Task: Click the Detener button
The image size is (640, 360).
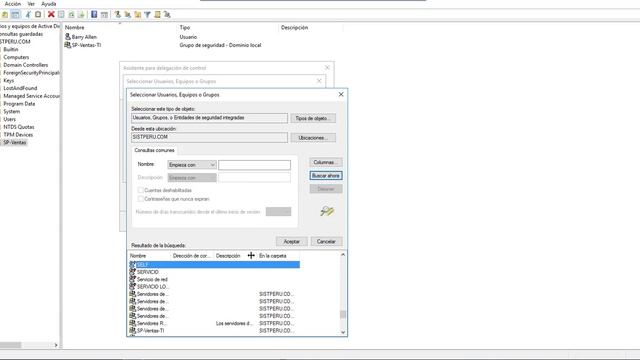Action: point(326,189)
